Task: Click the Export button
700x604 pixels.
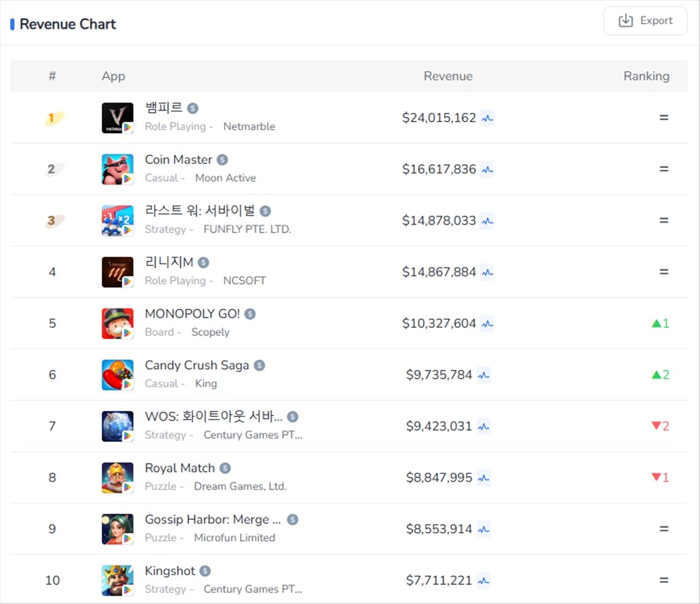Action: [x=645, y=21]
